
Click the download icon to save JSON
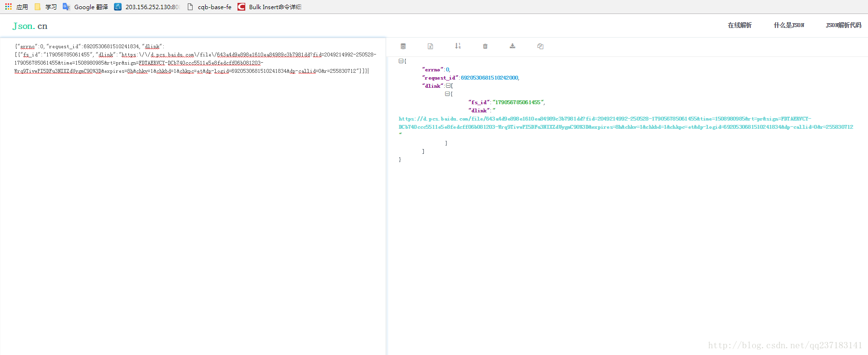click(x=513, y=46)
